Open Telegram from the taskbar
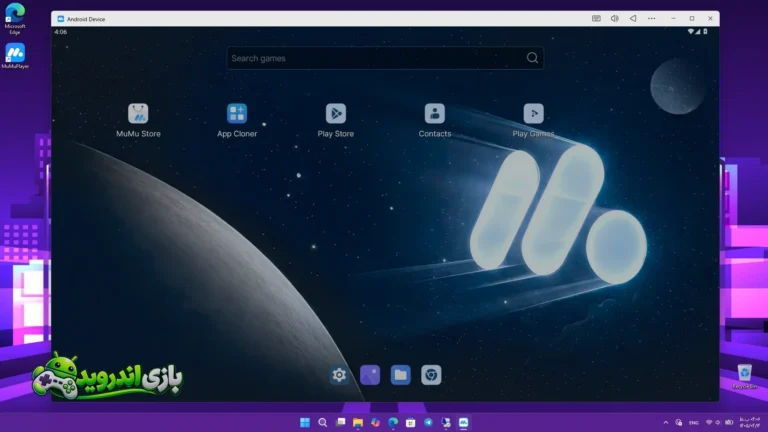The height and width of the screenshot is (432, 768). click(x=428, y=422)
